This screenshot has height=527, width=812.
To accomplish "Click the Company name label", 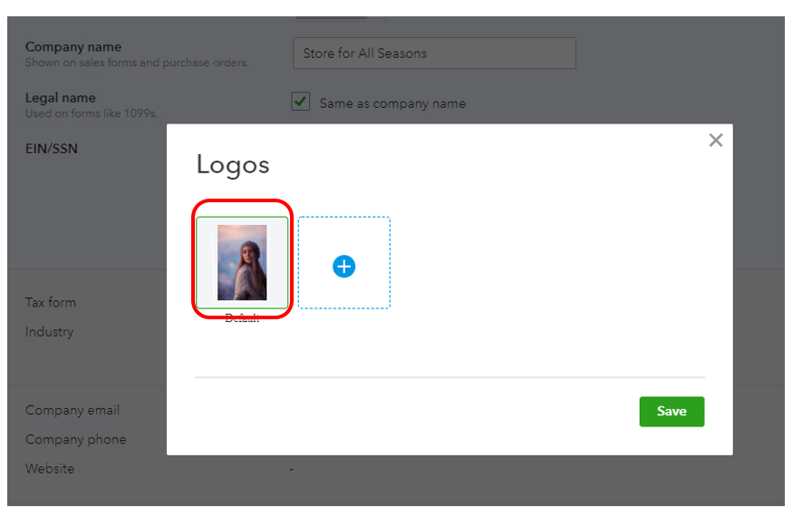I will point(73,46).
